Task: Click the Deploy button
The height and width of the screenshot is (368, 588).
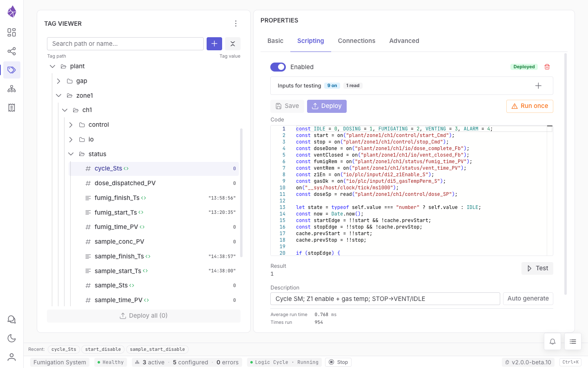Action: (x=327, y=106)
